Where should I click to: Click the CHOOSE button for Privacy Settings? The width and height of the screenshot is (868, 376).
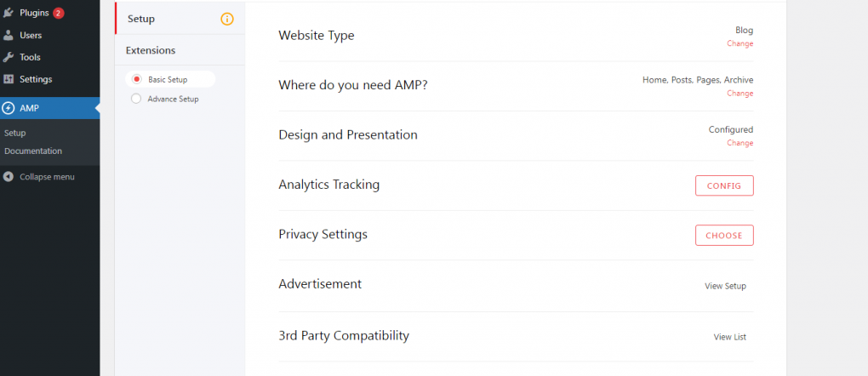tap(724, 236)
